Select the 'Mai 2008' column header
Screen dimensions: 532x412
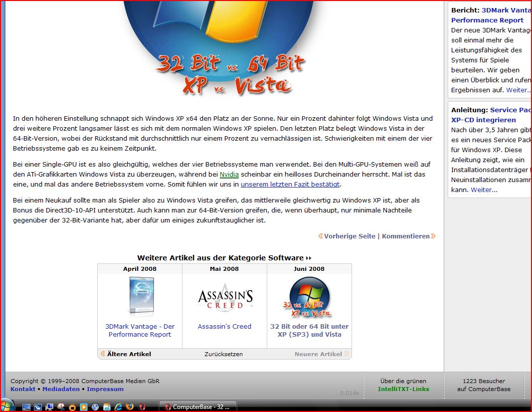(224, 269)
